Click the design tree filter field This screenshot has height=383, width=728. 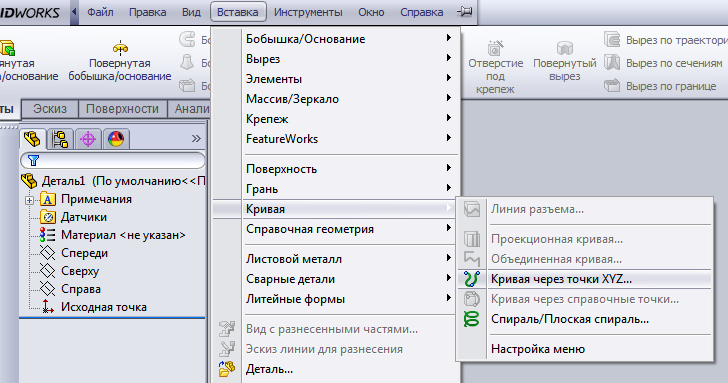[x=113, y=161]
